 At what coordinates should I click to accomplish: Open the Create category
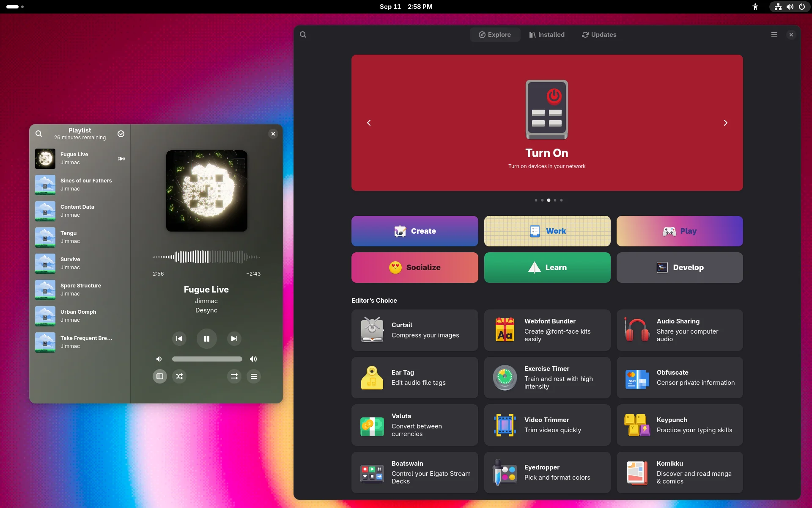pos(414,231)
